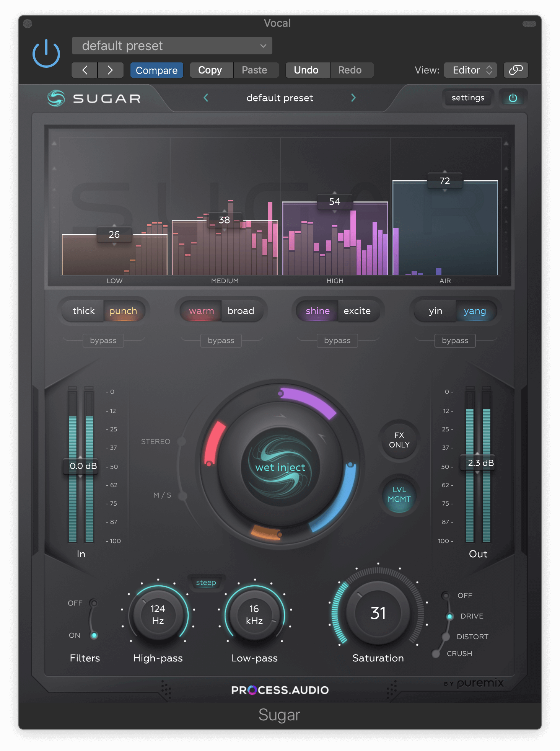This screenshot has width=560, height=751.
Task: Bypass the MEDIUM band
Action: (221, 340)
